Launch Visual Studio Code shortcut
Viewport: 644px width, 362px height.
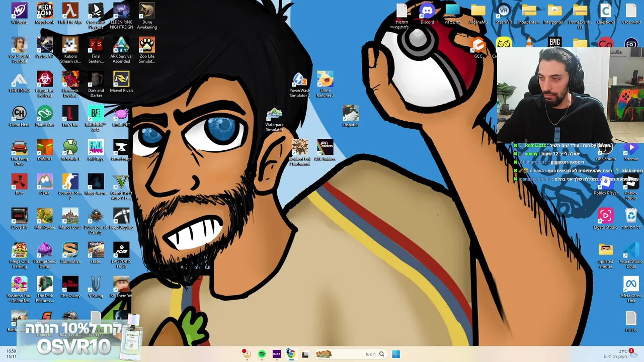pyautogui.click(x=631, y=255)
